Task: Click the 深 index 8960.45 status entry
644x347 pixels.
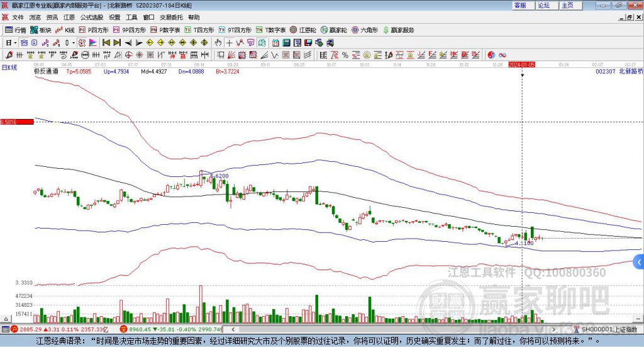Action: [171, 329]
